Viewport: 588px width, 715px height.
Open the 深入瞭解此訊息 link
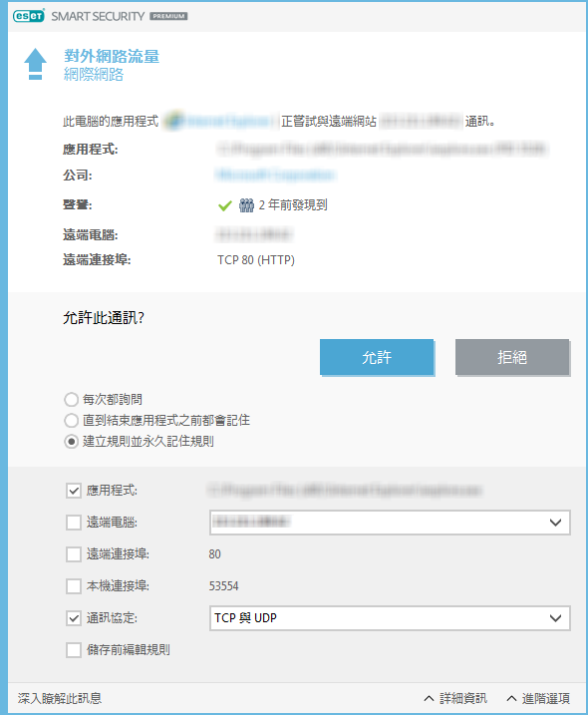point(60,698)
